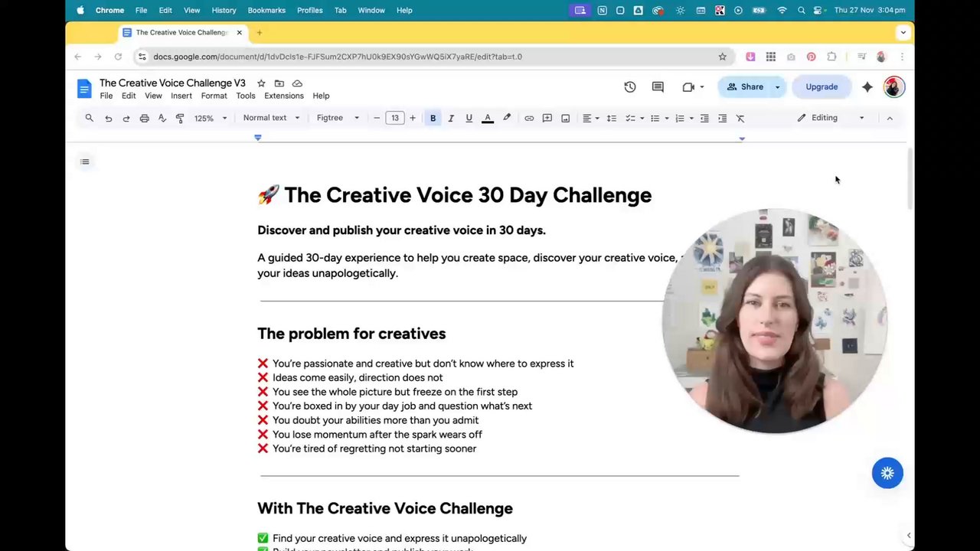
Task: Insert an image from the toolbar
Action: click(x=566, y=118)
